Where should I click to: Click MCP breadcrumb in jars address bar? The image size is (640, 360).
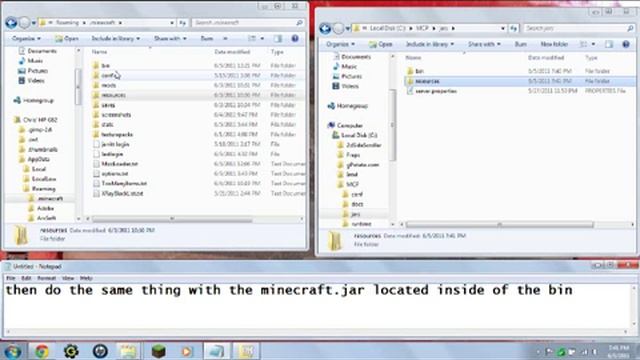(422, 28)
